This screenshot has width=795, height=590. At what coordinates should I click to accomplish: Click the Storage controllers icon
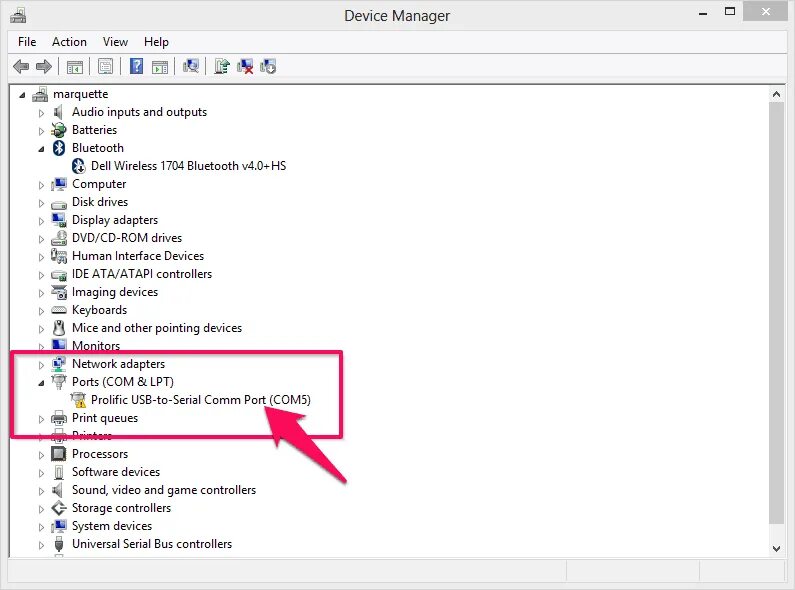[59, 508]
